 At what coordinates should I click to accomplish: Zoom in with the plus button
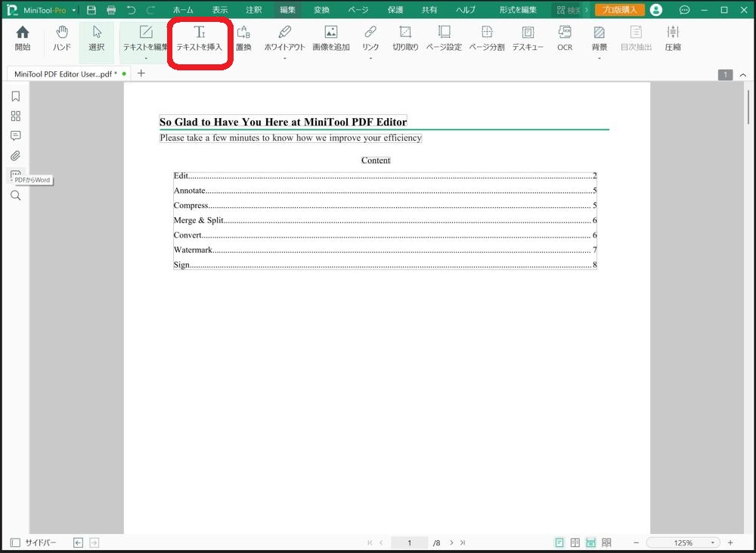(x=730, y=543)
